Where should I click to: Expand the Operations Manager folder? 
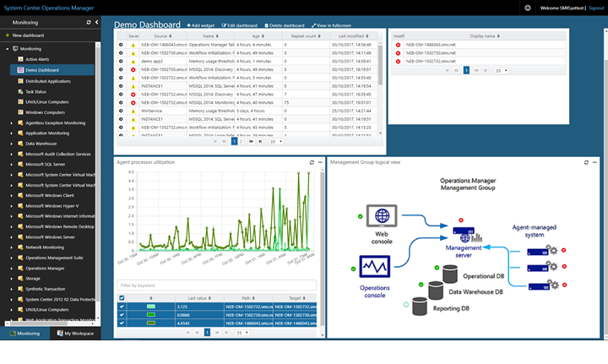tap(11, 269)
